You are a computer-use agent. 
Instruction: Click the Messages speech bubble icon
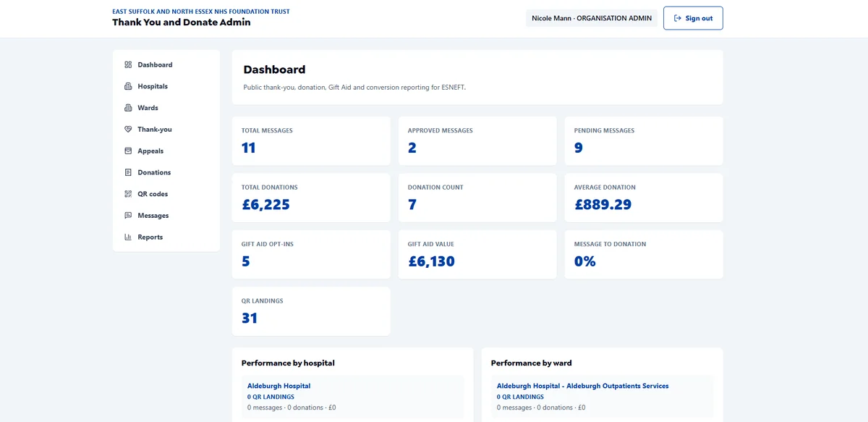tap(128, 216)
